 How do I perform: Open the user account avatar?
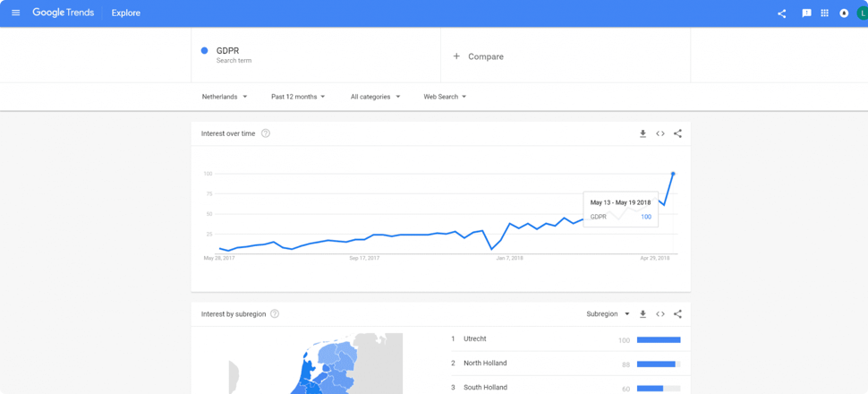click(x=862, y=13)
